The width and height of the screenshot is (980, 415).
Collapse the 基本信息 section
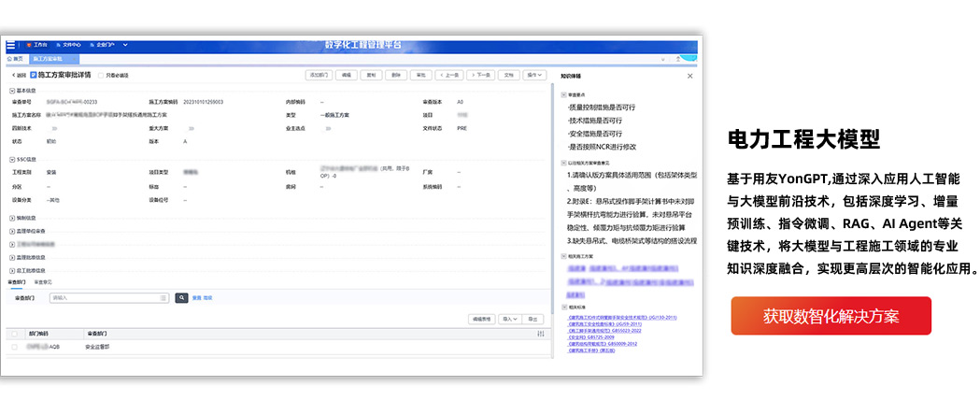point(12,91)
